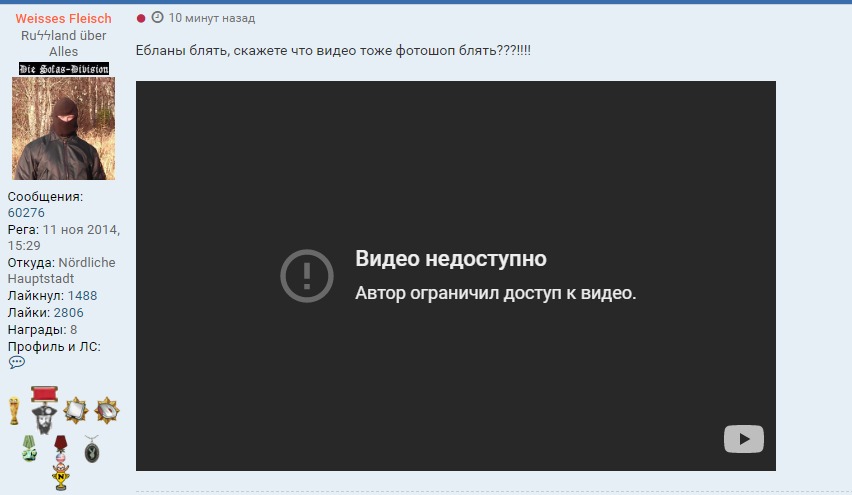Click the masked man avatar image
This screenshot has width=852, height=495.
coord(64,128)
